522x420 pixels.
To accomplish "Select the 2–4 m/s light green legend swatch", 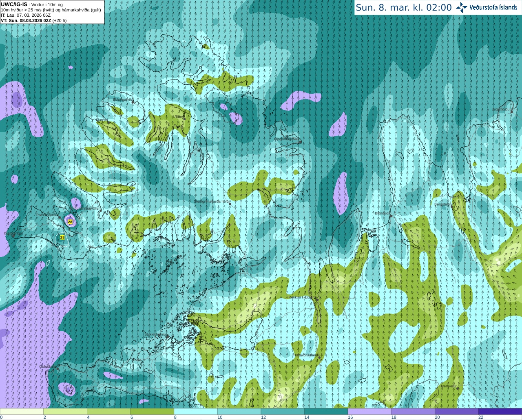I will tap(65, 411).
